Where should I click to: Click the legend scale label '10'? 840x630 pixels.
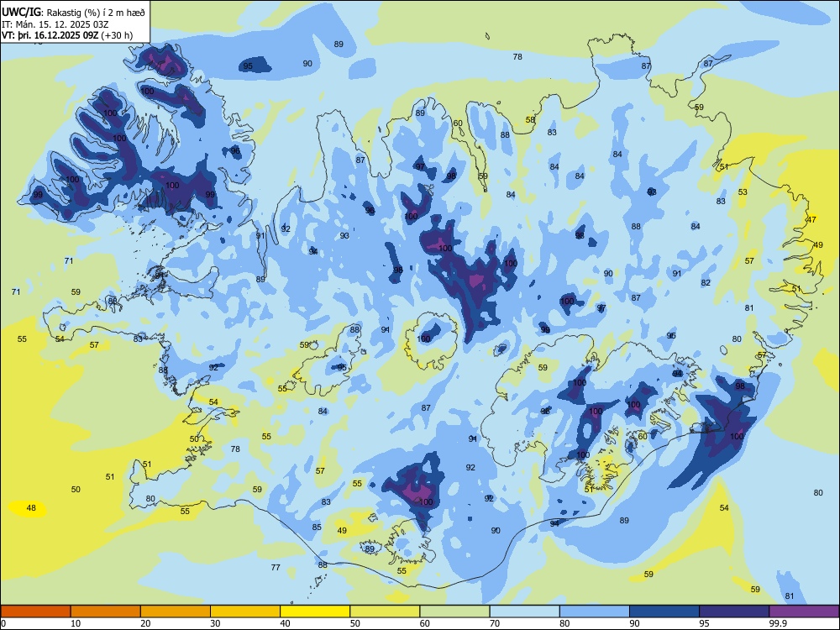click(76, 623)
